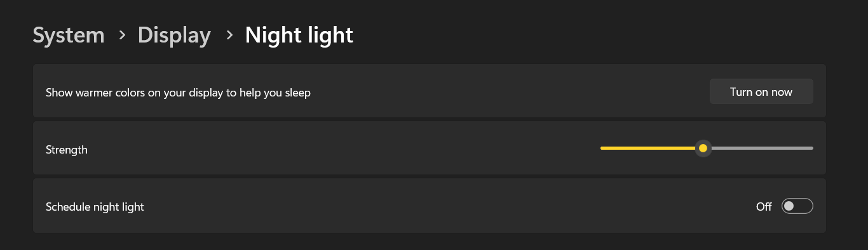Turn on night light now
This screenshot has width=868, height=250.
(x=761, y=91)
